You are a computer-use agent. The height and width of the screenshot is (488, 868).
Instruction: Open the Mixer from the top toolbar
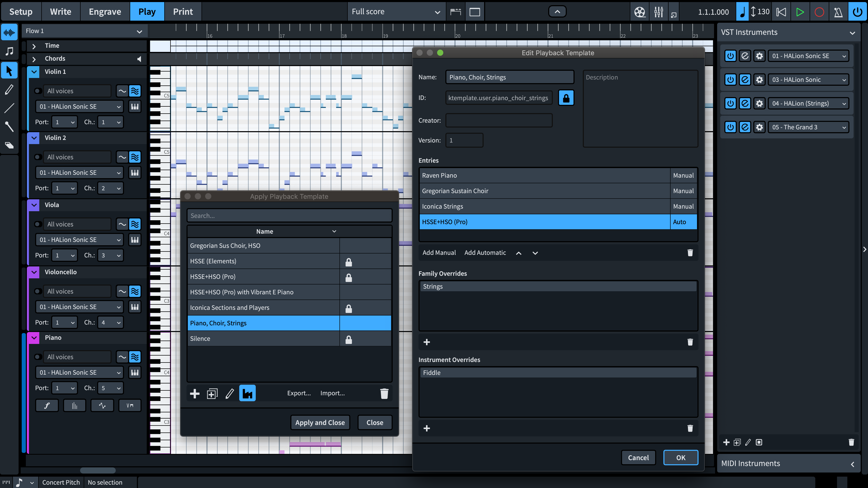[x=658, y=11]
